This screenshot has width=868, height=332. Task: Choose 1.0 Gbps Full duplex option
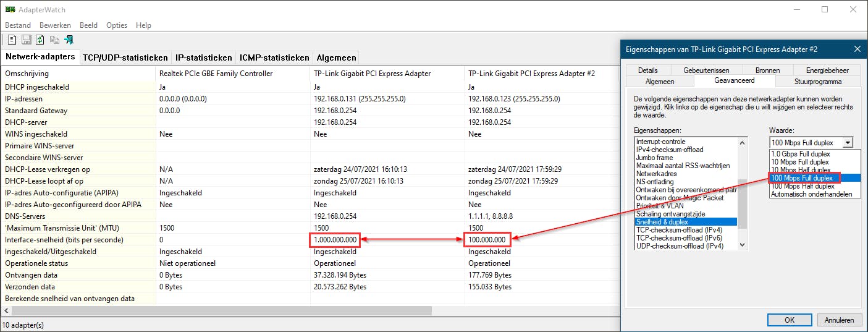799,154
